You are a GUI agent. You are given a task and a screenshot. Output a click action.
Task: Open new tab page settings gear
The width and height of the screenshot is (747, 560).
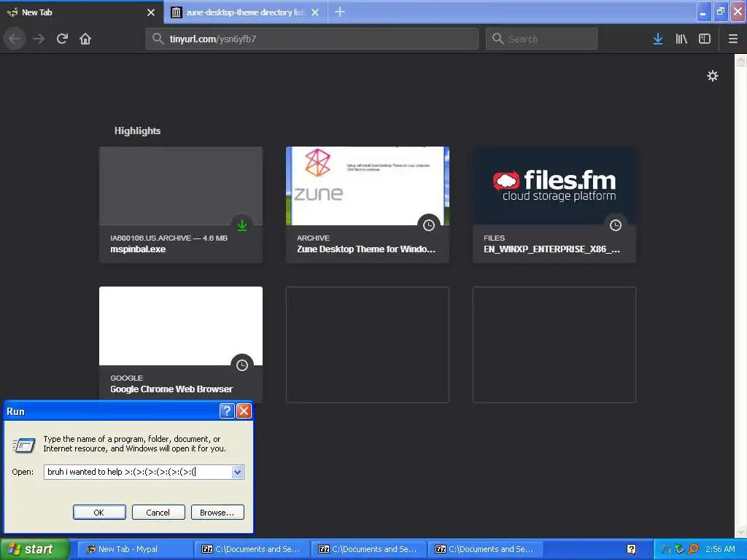click(712, 76)
